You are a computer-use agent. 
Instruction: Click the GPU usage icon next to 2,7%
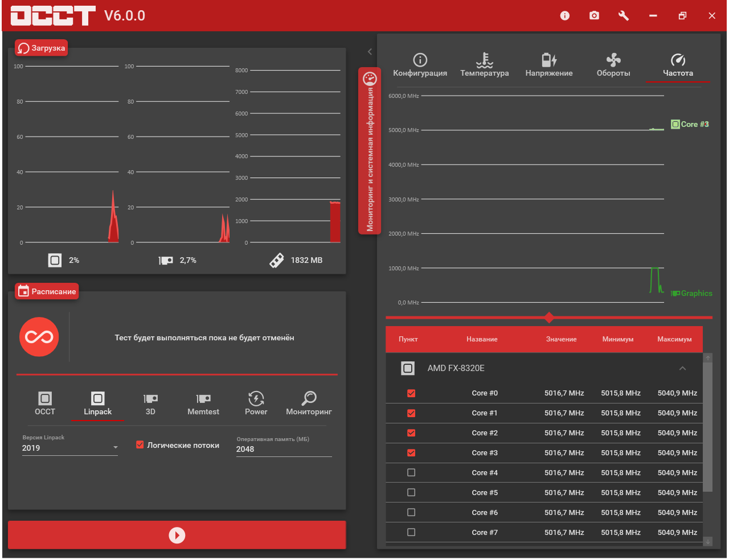166,260
